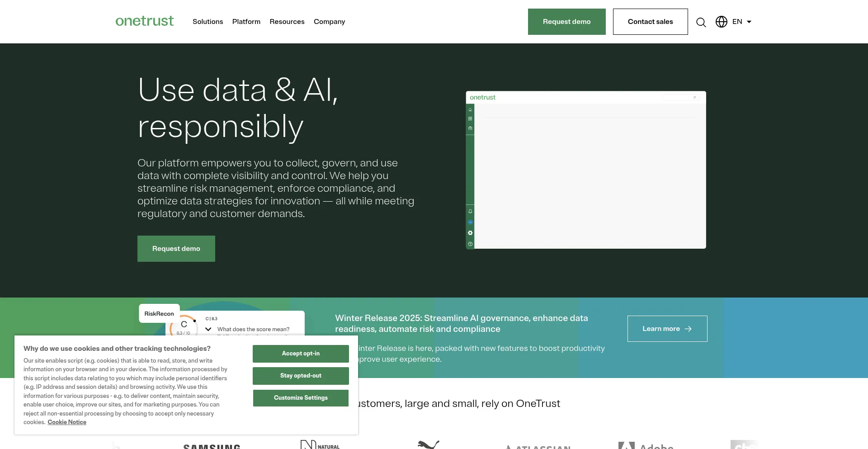This screenshot has height=449, width=868.
Task: Click Request demo button in hero section
Action: click(x=176, y=249)
